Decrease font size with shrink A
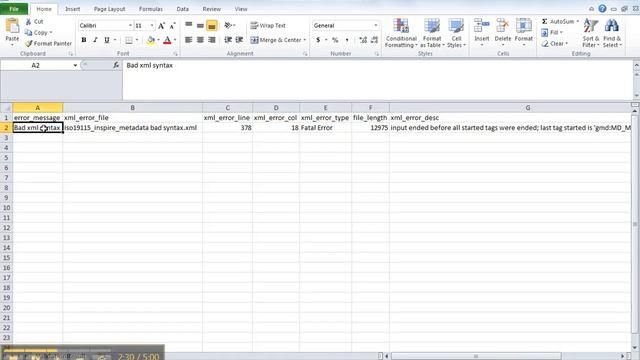Screen dimensions: 640x360 pyautogui.click(x=172, y=26)
